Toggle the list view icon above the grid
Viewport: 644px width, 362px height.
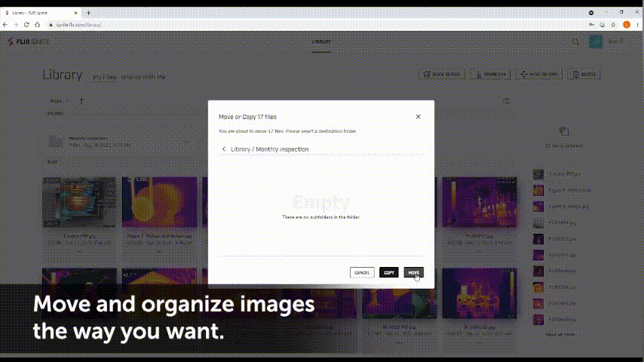[506, 101]
